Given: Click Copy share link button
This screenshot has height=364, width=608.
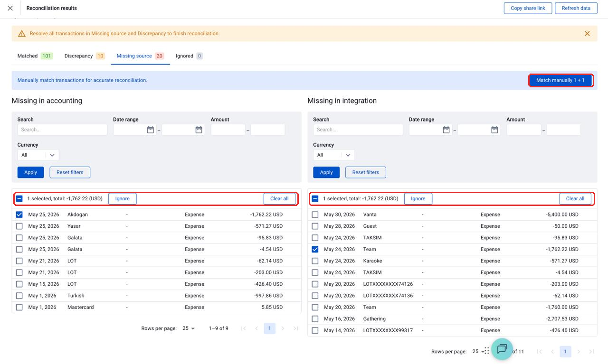Looking at the screenshot, I should pyautogui.click(x=528, y=8).
